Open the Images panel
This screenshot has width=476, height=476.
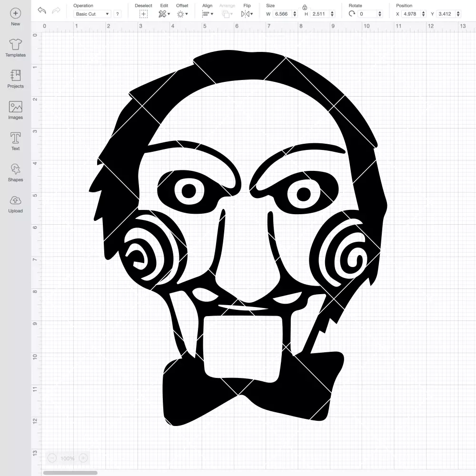pos(16,107)
